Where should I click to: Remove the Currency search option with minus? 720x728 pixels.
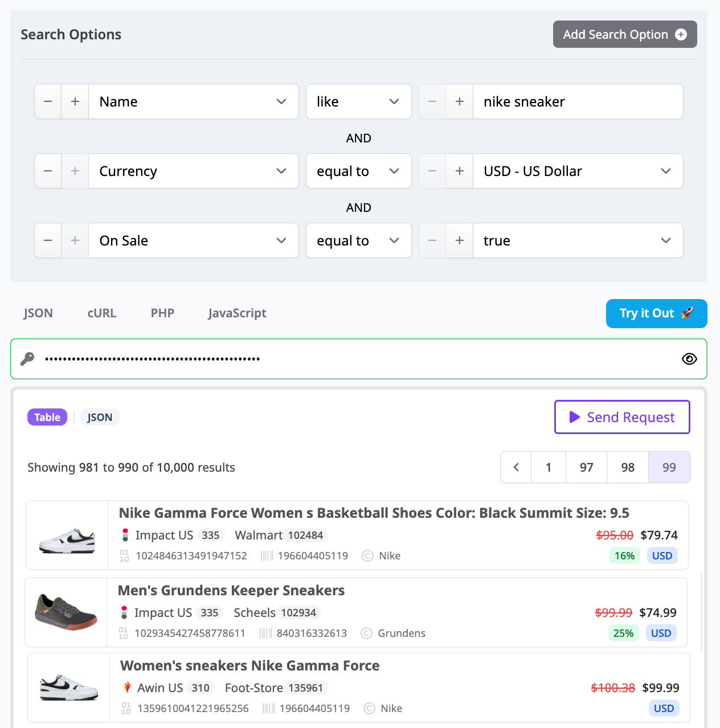point(48,171)
